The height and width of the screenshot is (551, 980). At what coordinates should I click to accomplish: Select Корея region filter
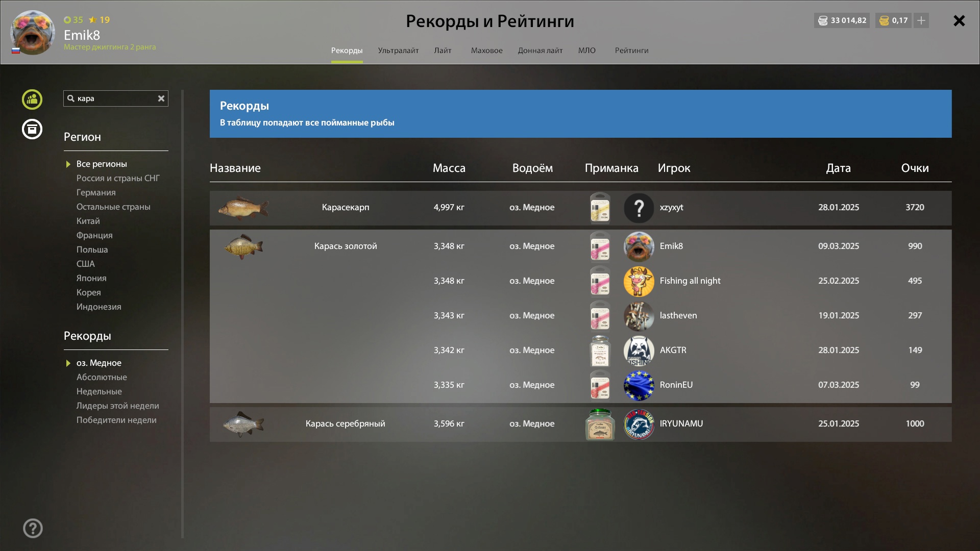(x=88, y=292)
